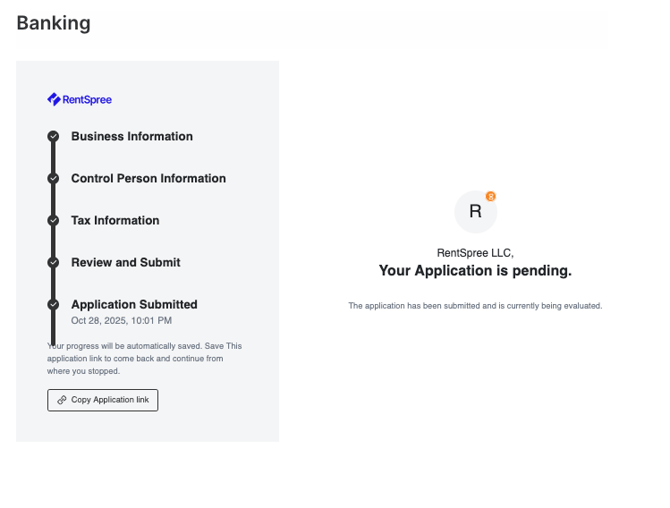Select the Application Submitted step label

pyautogui.click(x=134, y=305)
